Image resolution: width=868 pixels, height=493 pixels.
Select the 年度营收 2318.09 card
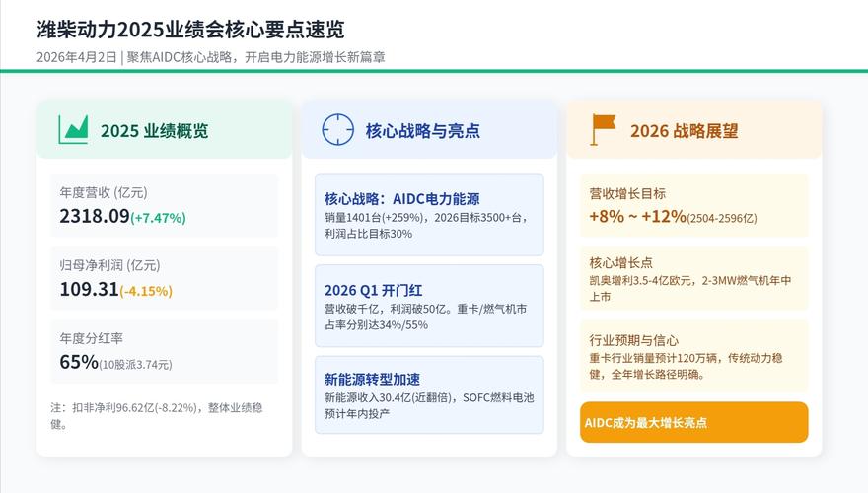tap(164, 205)
